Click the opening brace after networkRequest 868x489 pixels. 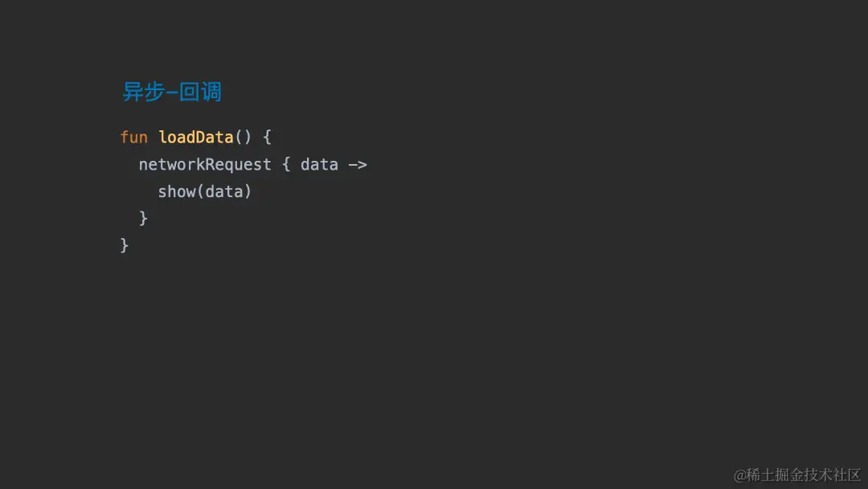tap(286, 165)
